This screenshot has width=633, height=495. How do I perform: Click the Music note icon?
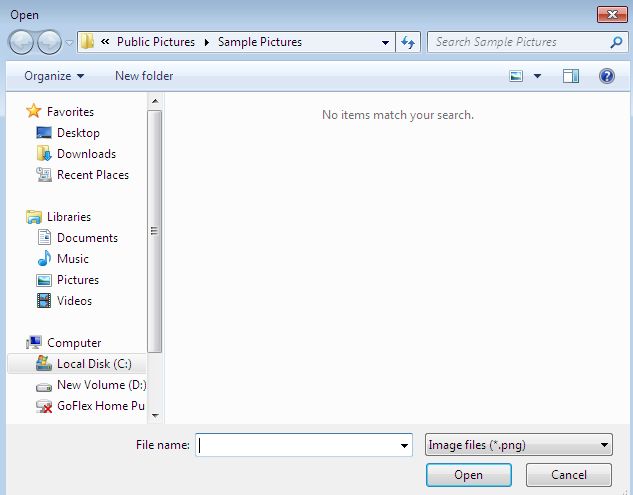tap(44, 258)
